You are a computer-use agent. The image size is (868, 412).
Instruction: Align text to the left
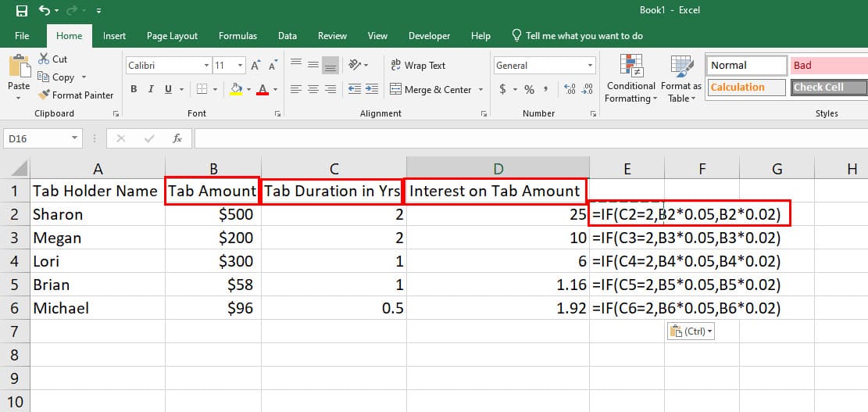coord(296,89)
